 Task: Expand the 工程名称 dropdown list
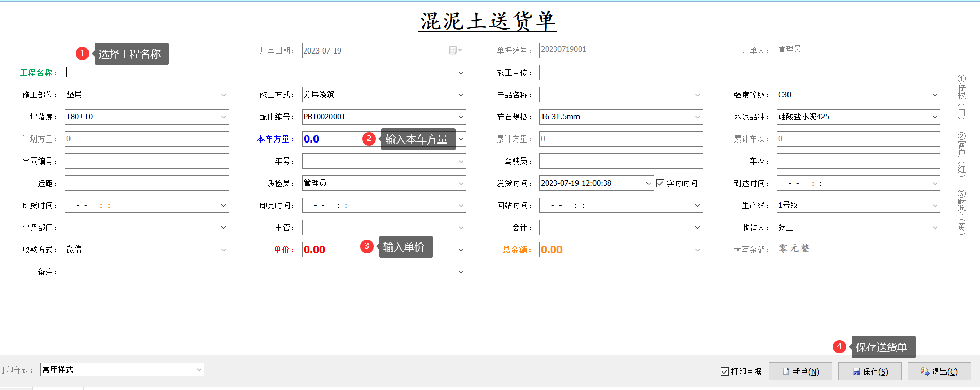(461, 73)
